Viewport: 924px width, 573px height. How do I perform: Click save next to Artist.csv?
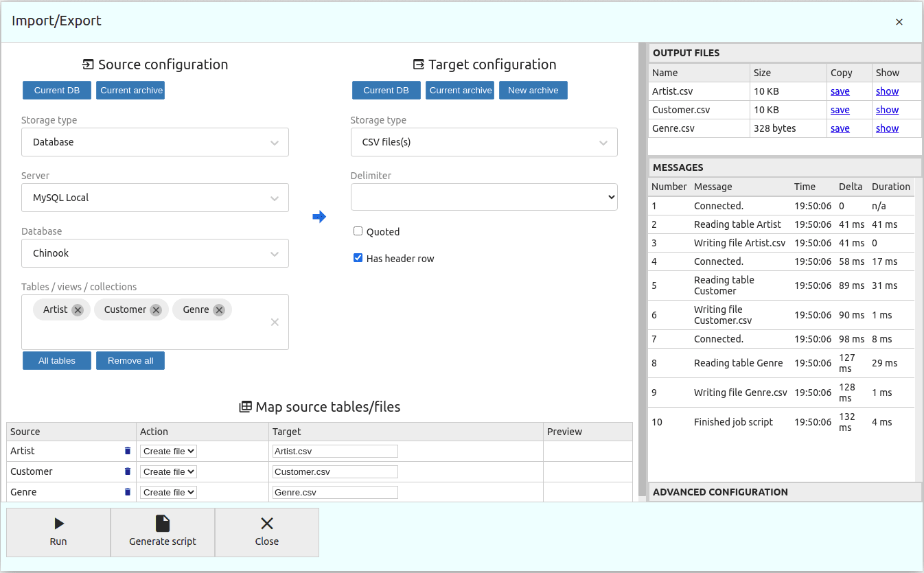(840, 91)
